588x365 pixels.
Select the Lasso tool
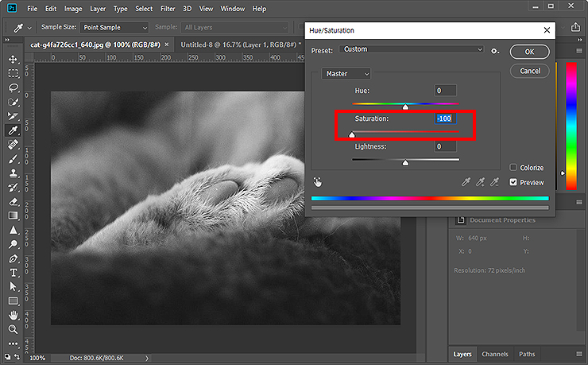click(x=14, y=87)
